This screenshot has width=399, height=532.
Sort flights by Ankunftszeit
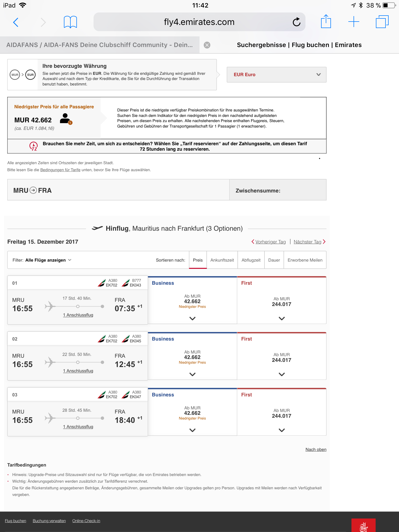(222, 260)
